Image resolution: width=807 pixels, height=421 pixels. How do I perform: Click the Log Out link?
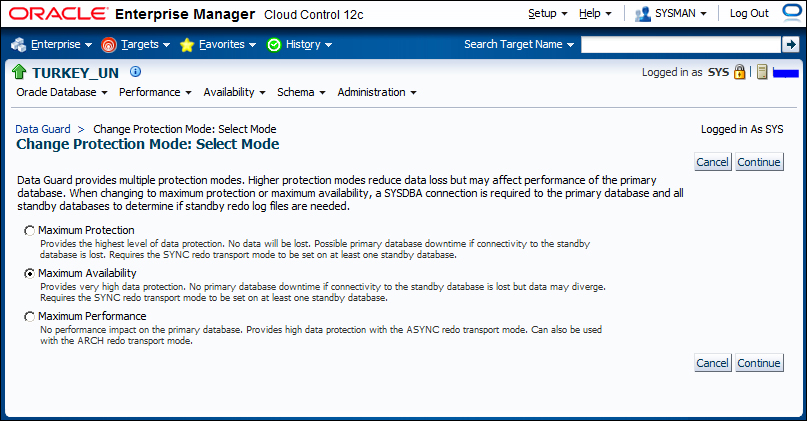pyautogui.click(x=749, y=13)
